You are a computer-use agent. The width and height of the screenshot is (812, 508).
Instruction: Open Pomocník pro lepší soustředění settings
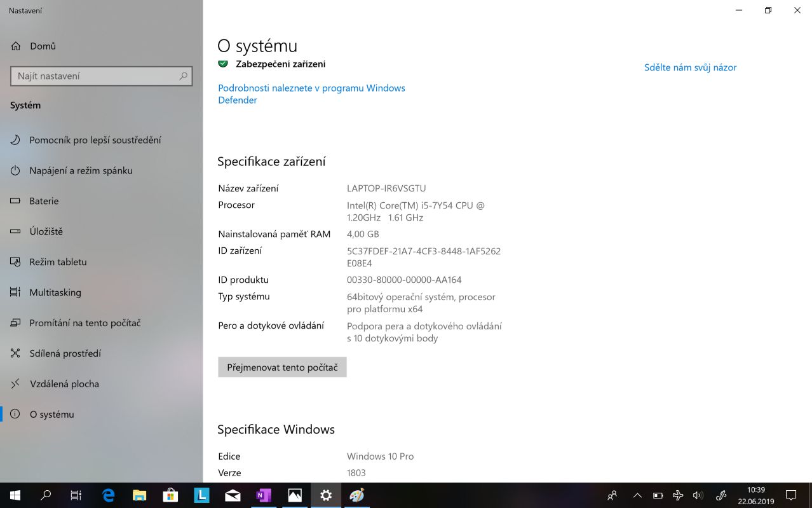pos(102,140)
